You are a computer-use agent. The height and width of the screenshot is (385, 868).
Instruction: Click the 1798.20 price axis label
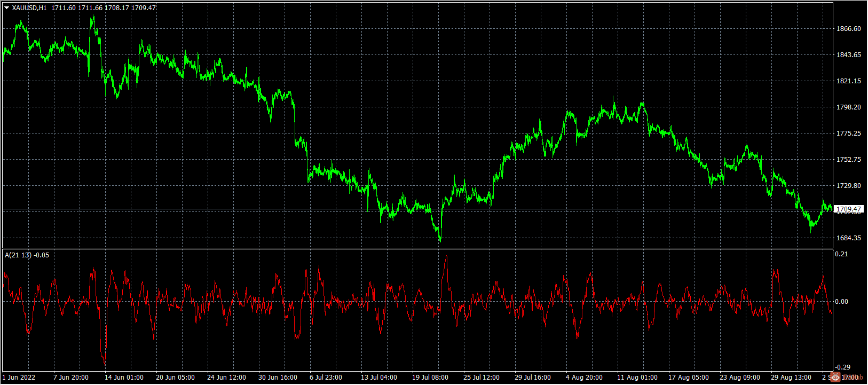849,107
